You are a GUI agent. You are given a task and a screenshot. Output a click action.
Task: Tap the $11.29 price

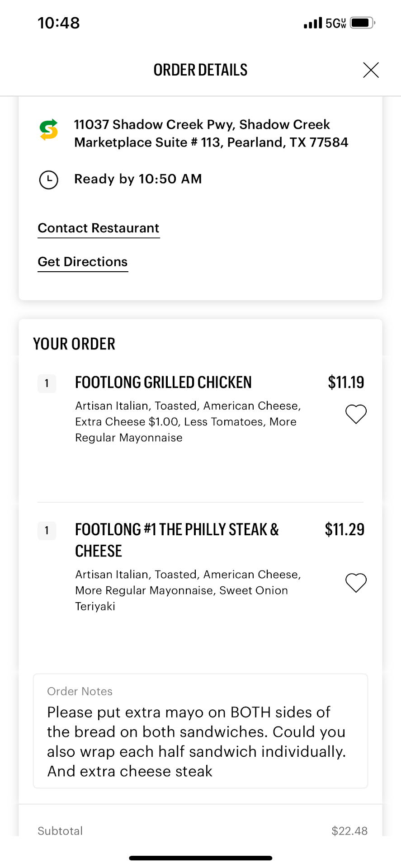[344, 529]
